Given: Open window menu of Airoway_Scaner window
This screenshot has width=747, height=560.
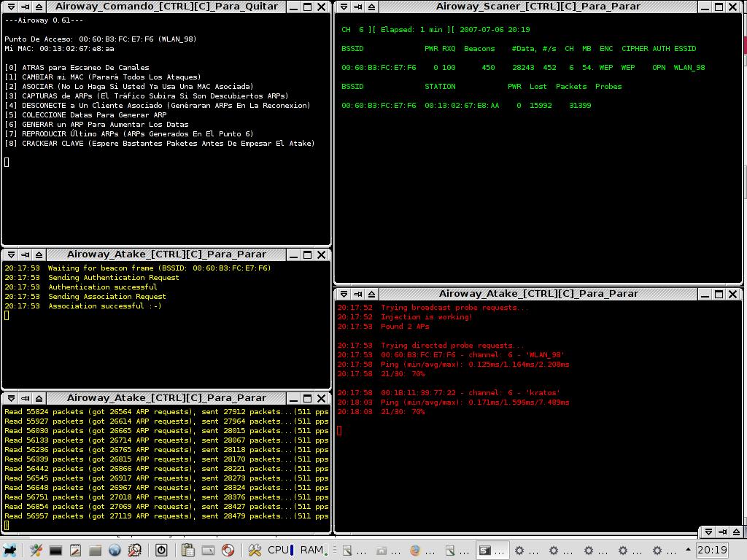Looking at the screenshot, I should (344, 7).
